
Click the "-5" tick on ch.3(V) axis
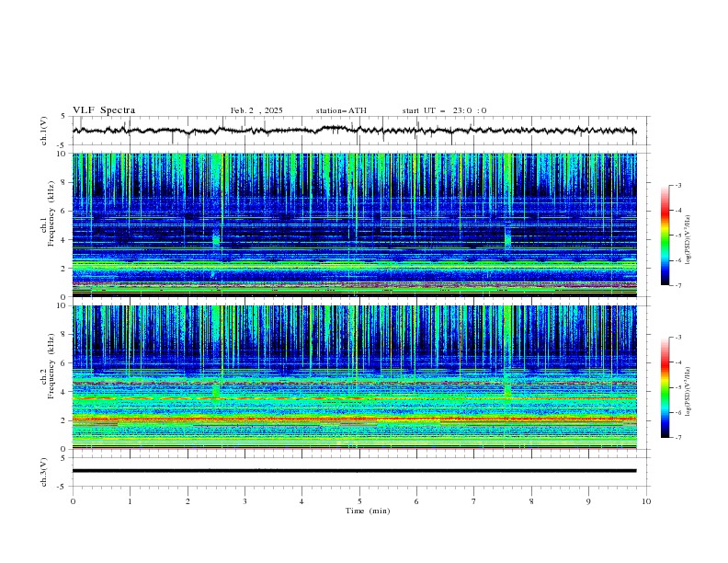(63, 487)
